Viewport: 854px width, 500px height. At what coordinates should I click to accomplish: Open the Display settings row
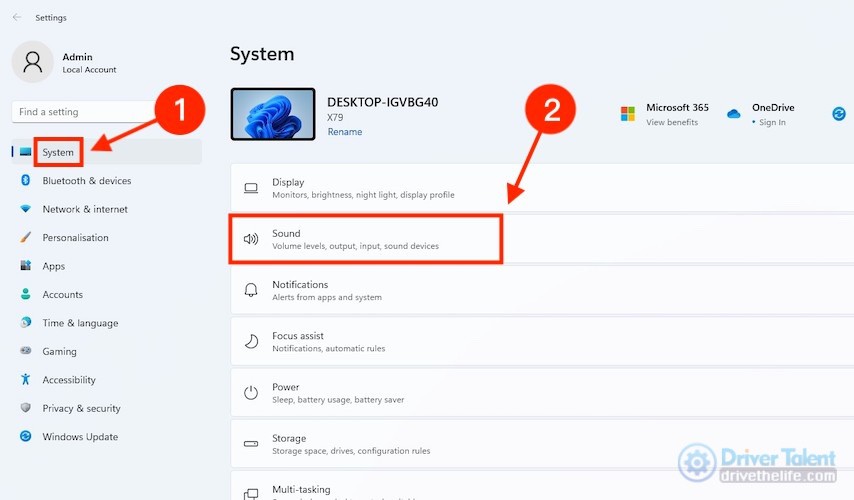pyautogui.click(x=542, y=187)
